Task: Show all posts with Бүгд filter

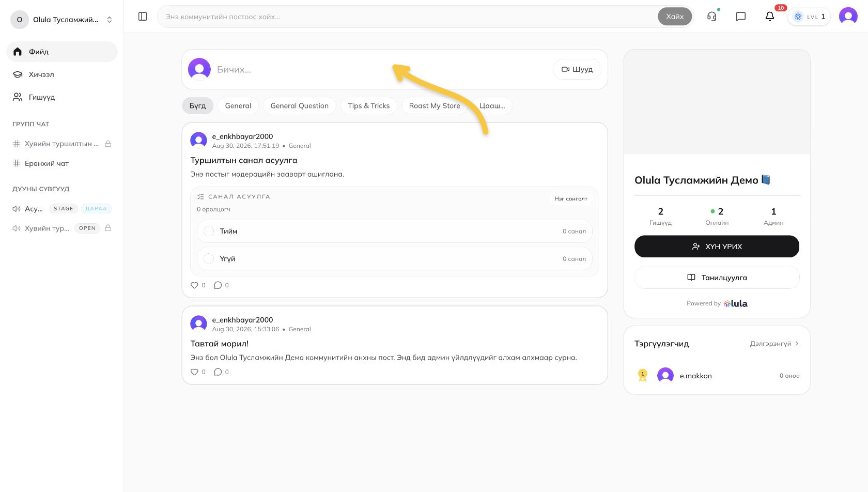Action: tap(197, 105)
